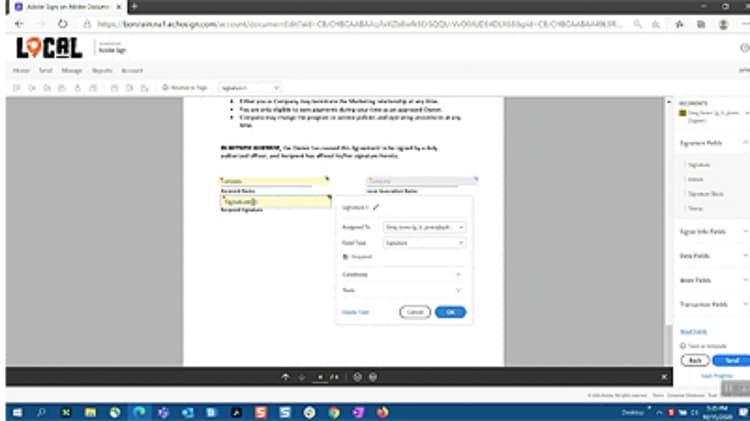750x421 pixels.
Task: Open the recipient selector under Recipients
Action: (714, 116)
